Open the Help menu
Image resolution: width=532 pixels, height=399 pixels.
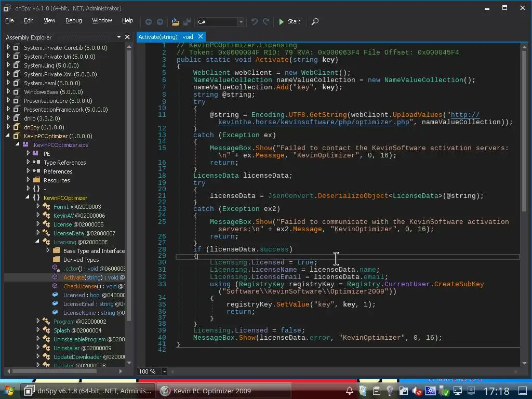128,20
